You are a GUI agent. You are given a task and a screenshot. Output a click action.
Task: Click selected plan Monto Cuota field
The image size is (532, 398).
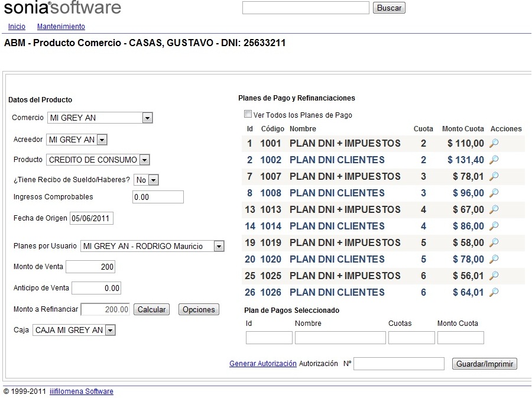click(460, 338)
